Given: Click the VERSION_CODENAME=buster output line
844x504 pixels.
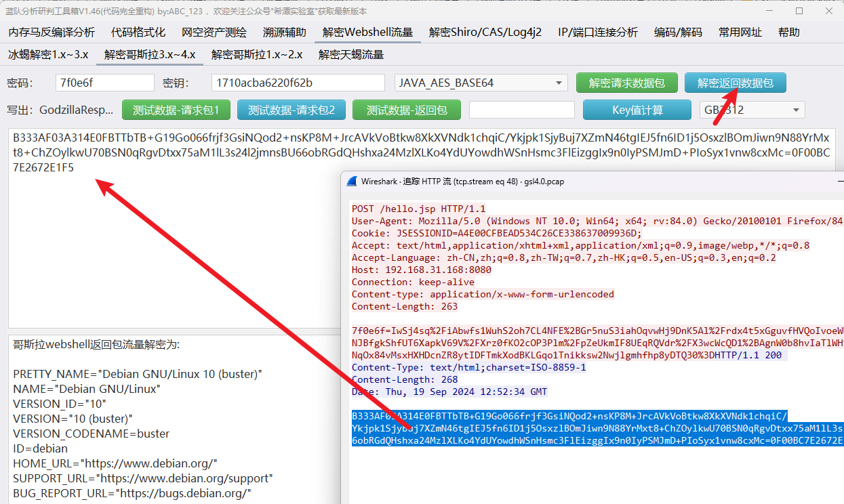Looking at the screenshot, I should coord(92,434).
